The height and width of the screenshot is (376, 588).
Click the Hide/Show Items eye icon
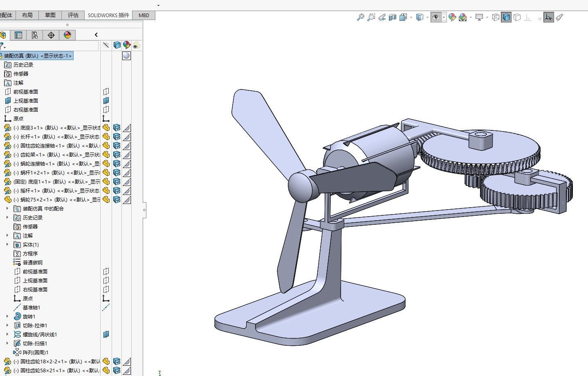[436, 17]
